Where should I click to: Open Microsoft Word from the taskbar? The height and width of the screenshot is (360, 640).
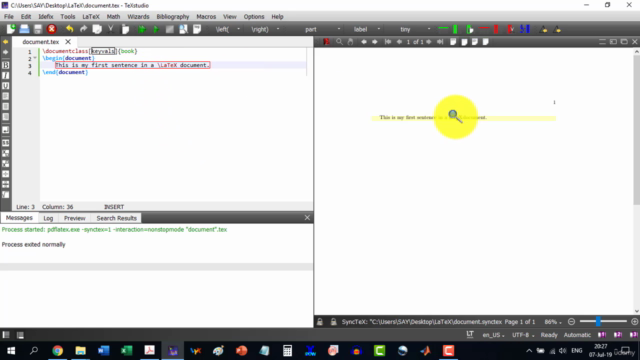tap(103, 351)
